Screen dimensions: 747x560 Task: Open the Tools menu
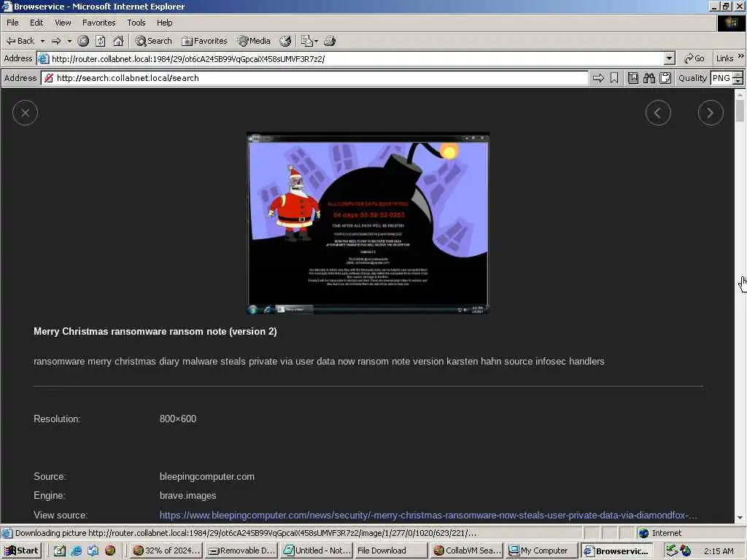[136, 23]
